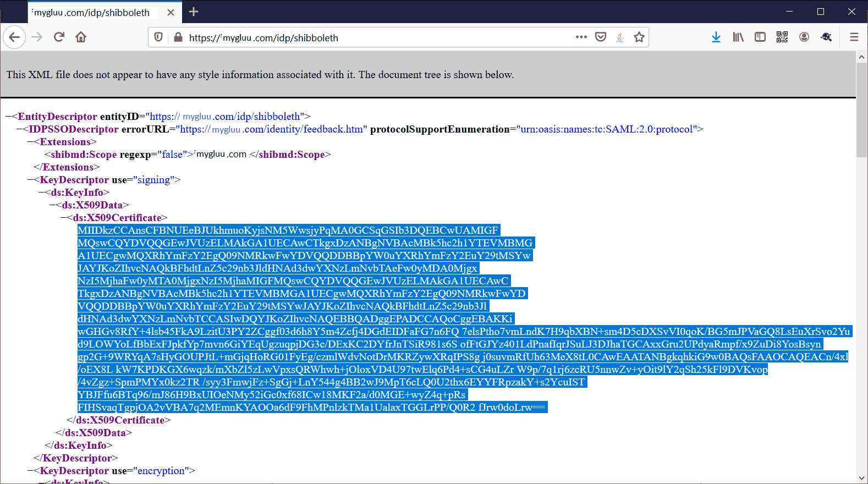Open the Firefox home page
The height and width of the screenshot is (484, 868).
click(x=81, y=37)
